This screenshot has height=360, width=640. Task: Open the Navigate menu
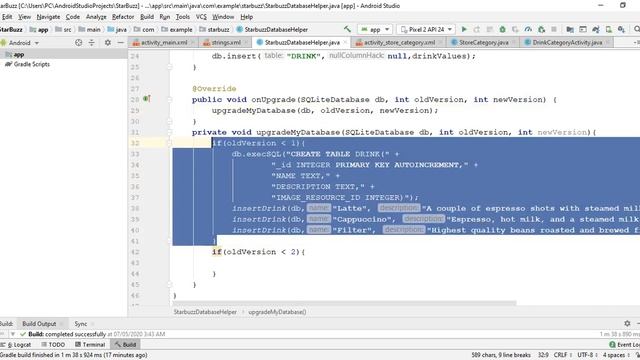(x=48, y=17)
